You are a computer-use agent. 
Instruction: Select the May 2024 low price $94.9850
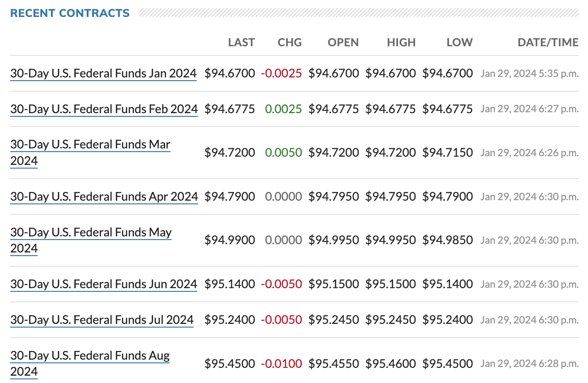point(448,240)
